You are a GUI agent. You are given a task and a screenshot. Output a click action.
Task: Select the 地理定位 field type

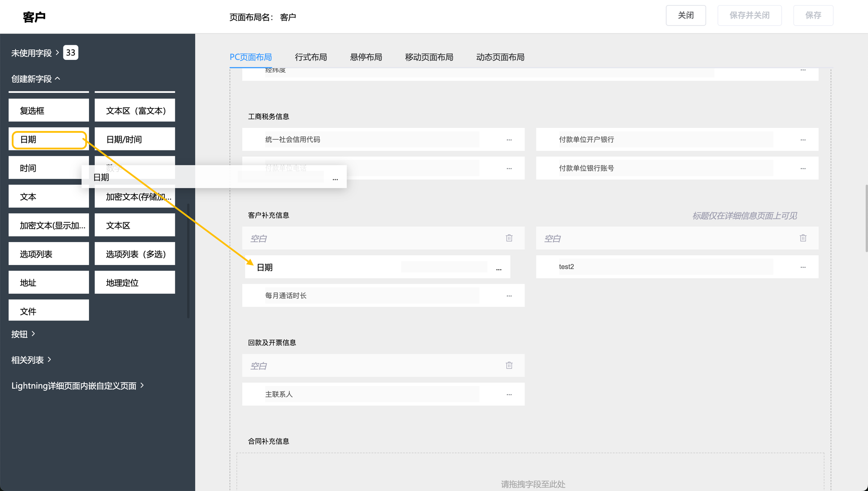(135, 283)
